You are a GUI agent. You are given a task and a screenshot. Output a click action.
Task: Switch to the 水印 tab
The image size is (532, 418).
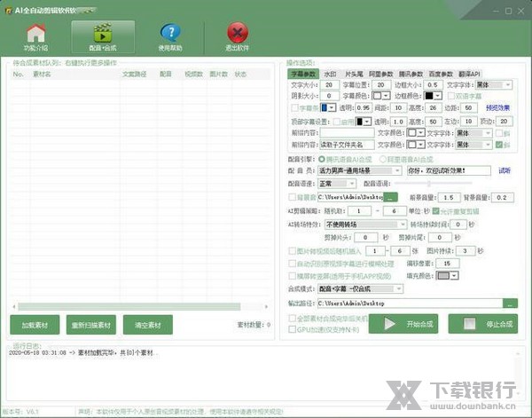(x=330, y=74)
